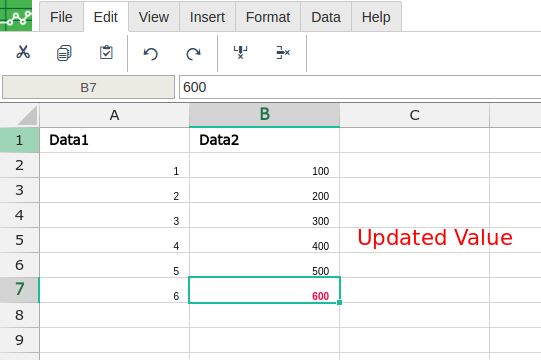
Task: Click the green spreadsheet app logo
Action: pos(16,16)
